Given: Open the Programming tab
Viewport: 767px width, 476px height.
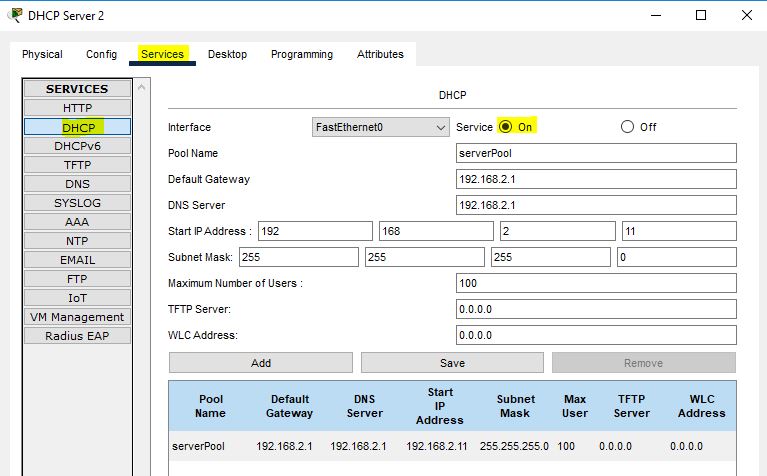Looking at the screenshot, I should point(302,54).
